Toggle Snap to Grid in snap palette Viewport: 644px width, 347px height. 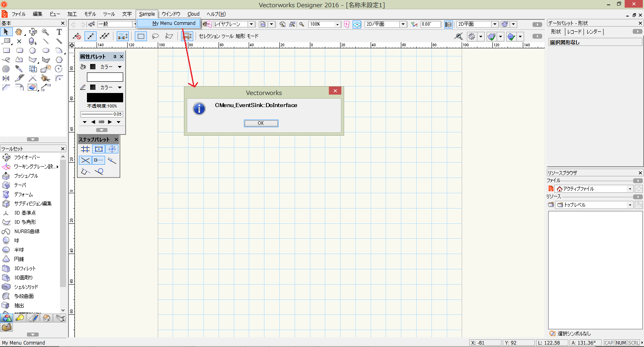pyautogui.click(x=85, y=149)
